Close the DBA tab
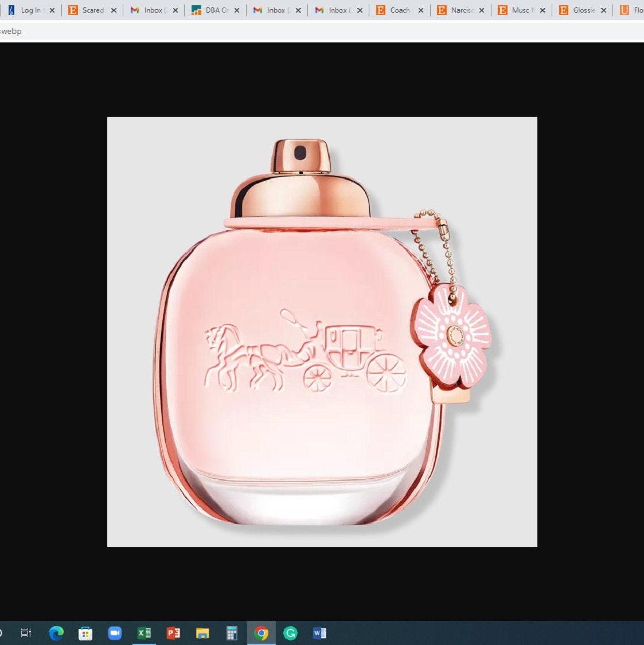 237,10
